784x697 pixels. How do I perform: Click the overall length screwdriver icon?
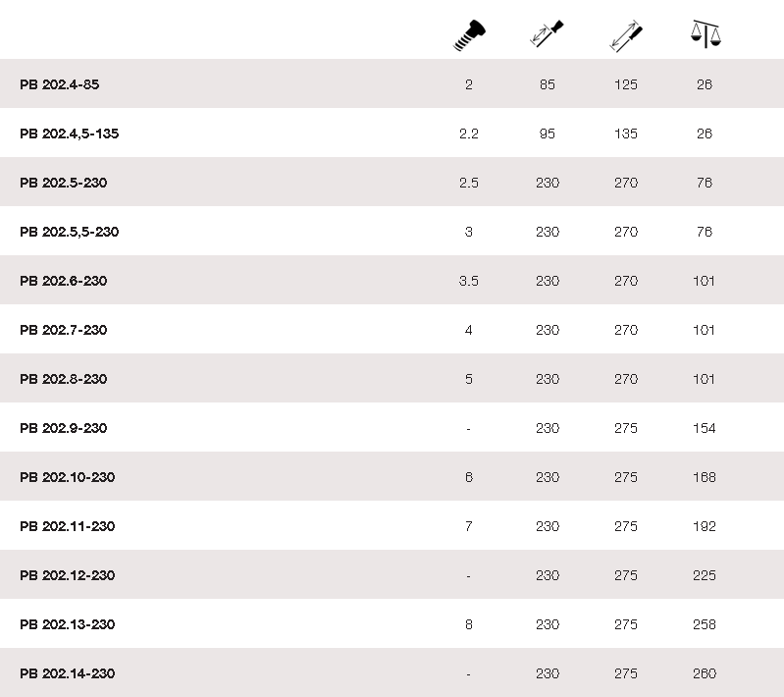click(625, 36)
